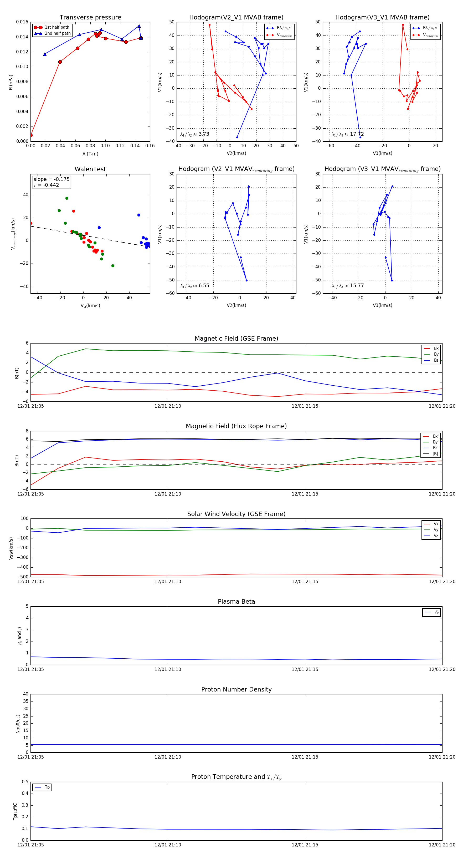Select the Bz legend entry in GSE plot
Screen dimensions: 473x868
tap(431, 360)
